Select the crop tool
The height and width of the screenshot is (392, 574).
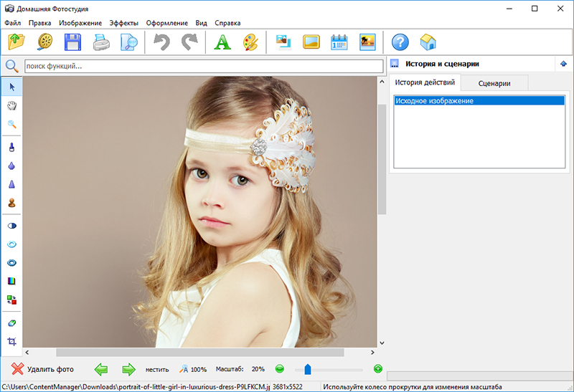pyautogui.click(x=11, y=342)
